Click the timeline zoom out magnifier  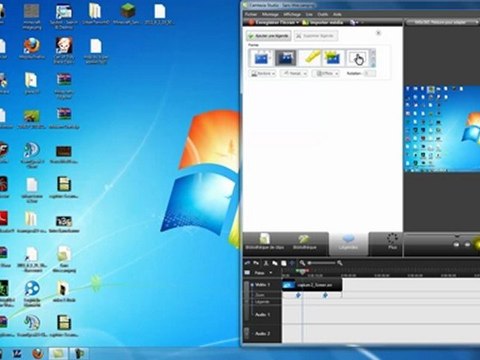coord(302,263)
